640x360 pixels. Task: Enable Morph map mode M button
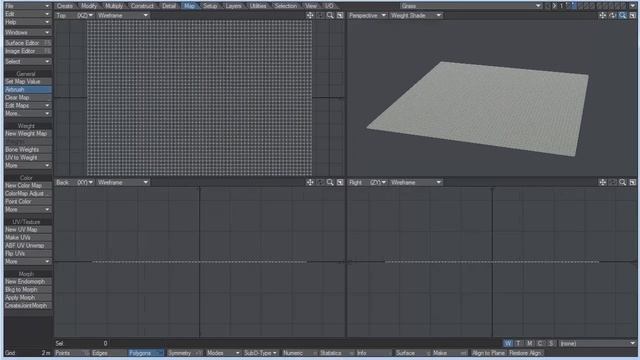click(x=529, y=343)
